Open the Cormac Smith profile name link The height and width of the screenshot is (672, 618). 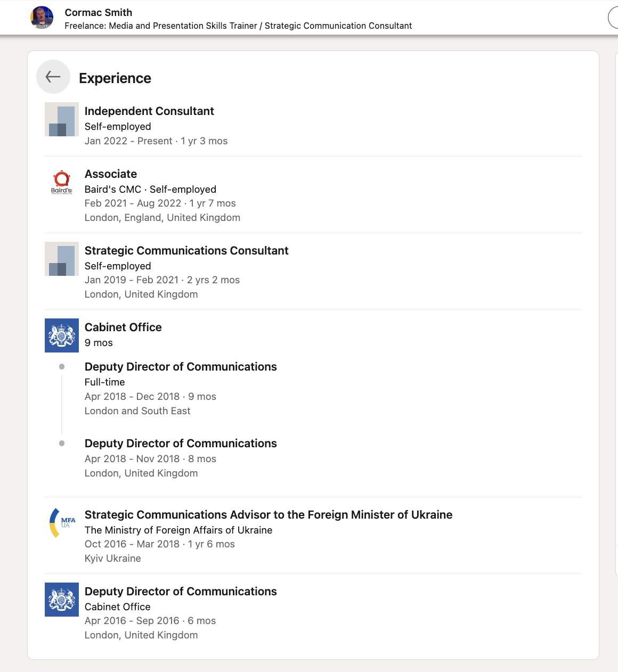click(x=99, y=12)
